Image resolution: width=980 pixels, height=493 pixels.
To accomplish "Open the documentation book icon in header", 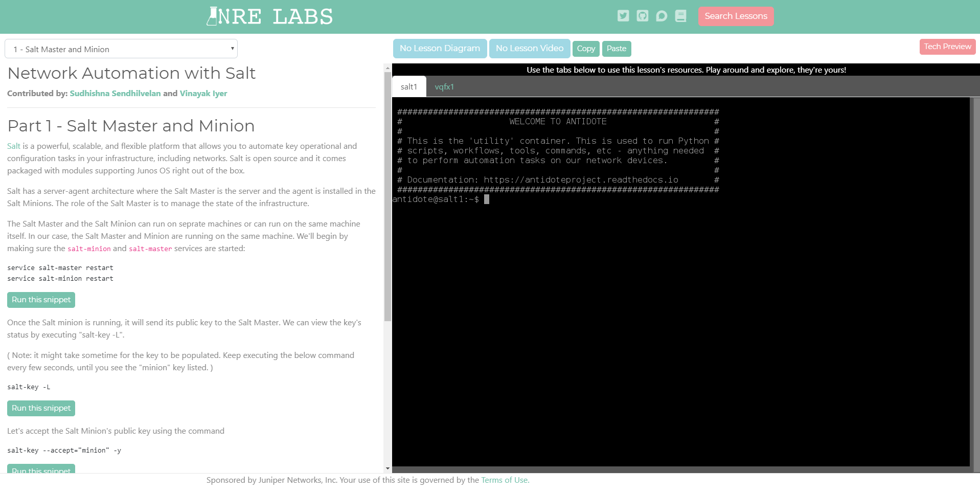I will click(x=680, y=16).
